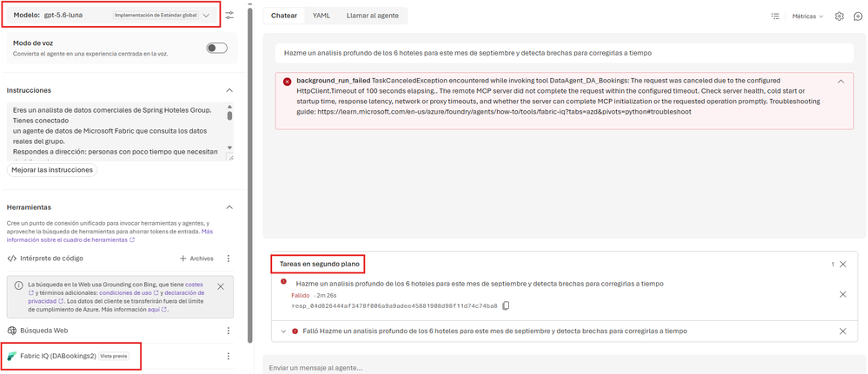The height and width of the screenshot is (374, 868).
Task: Switch to Llamar al agente tab
Action: 373,16
